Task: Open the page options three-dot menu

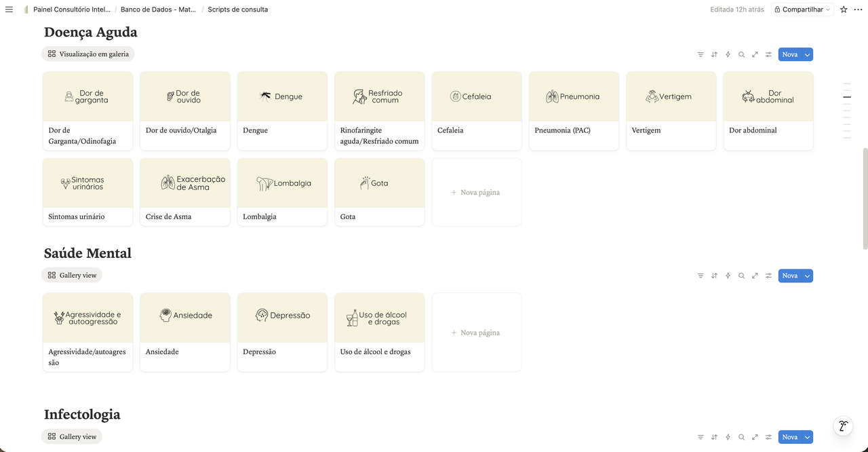Action: [x=858, y=10]
